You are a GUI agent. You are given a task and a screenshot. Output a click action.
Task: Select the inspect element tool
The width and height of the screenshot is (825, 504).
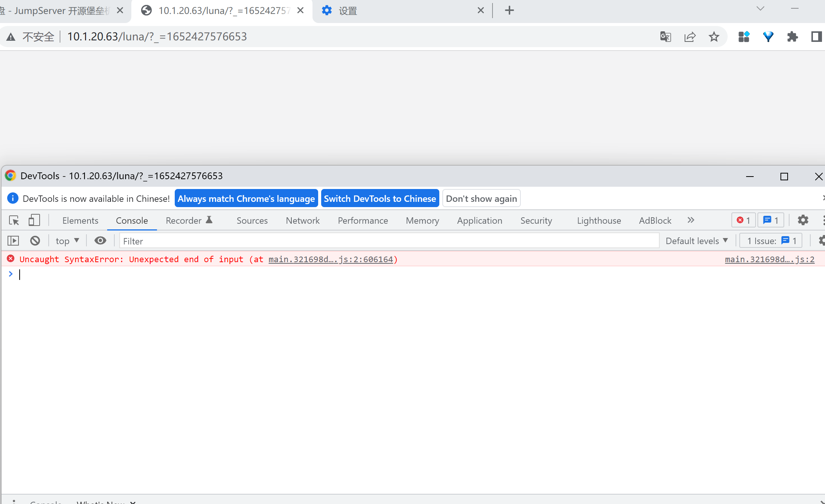click(14, 220)
